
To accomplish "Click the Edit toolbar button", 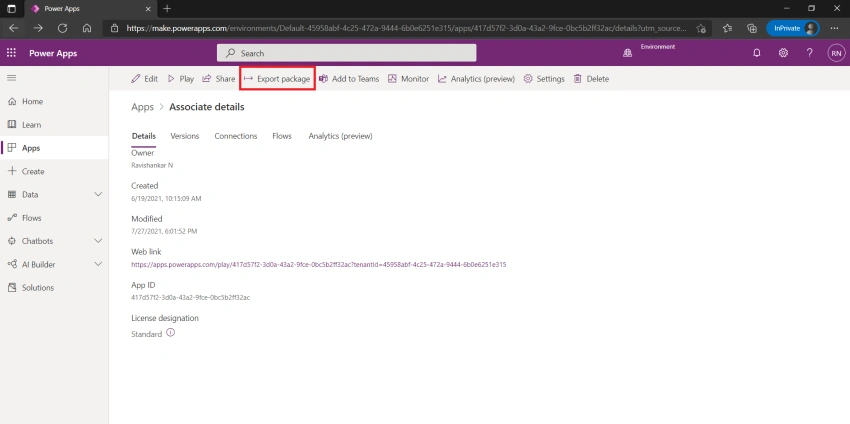I will [144, 79].
